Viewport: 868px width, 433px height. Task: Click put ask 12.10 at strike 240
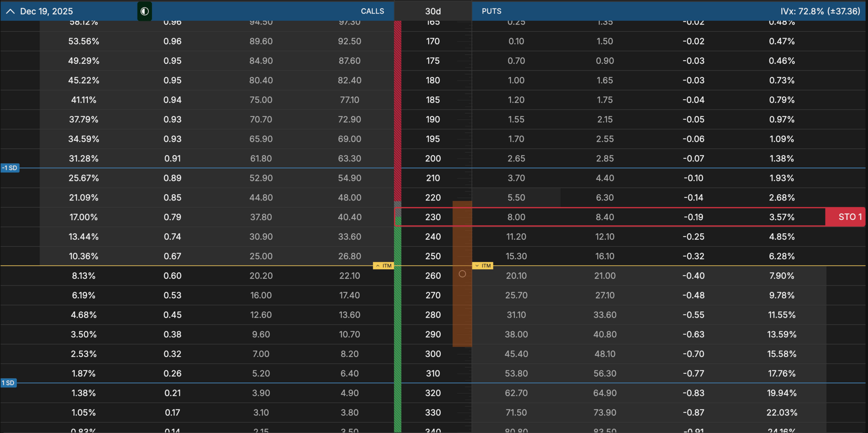tap(605, 237)
